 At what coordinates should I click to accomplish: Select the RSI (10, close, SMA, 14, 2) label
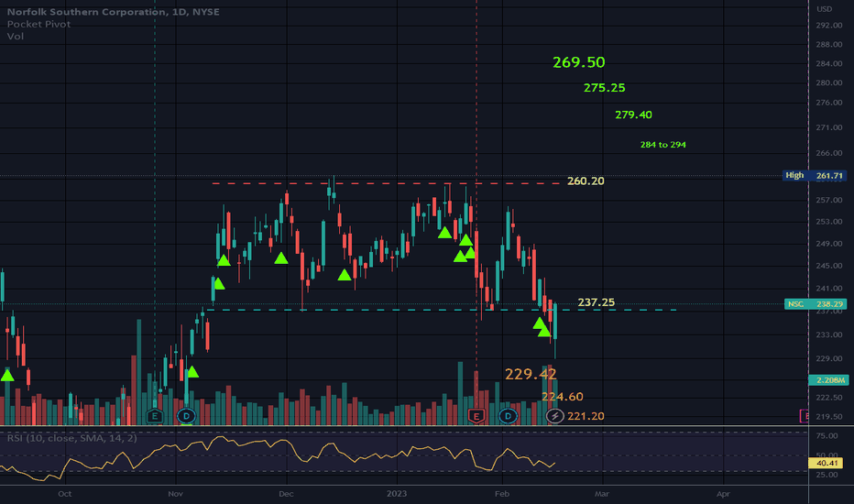pyautogui.click(x=71, y=438)
